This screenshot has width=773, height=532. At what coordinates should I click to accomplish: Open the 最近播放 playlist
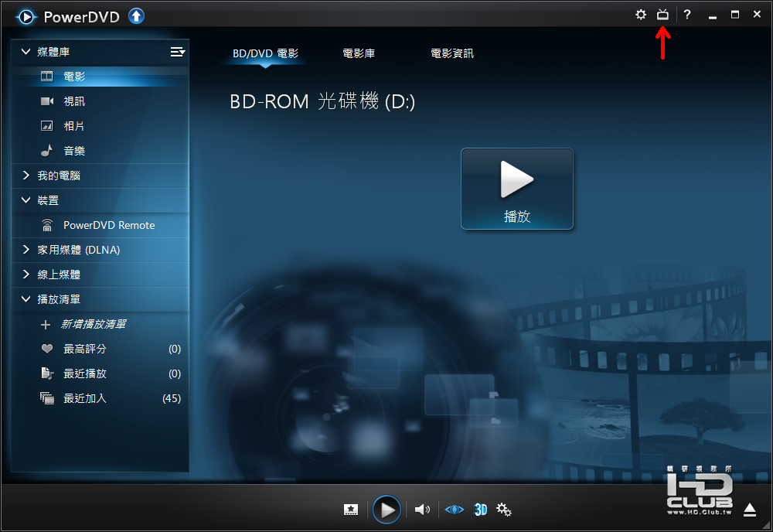click(100, 373)
